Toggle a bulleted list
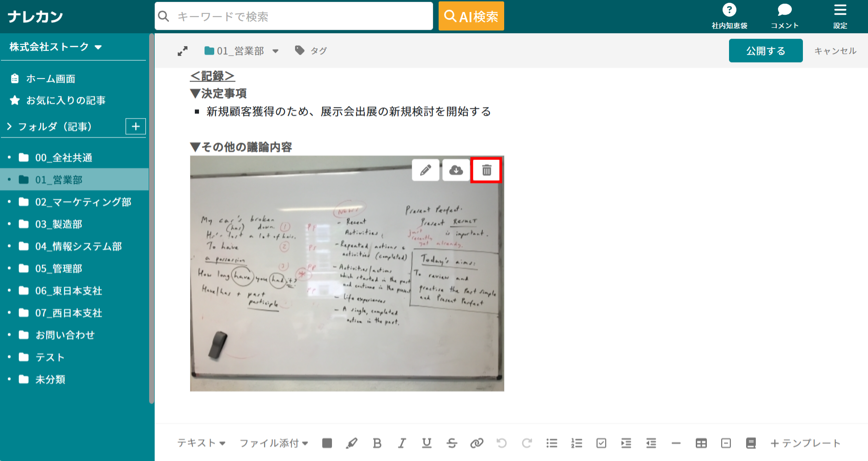Viewport: 868px width, 461px height. [x=552, y=443]
